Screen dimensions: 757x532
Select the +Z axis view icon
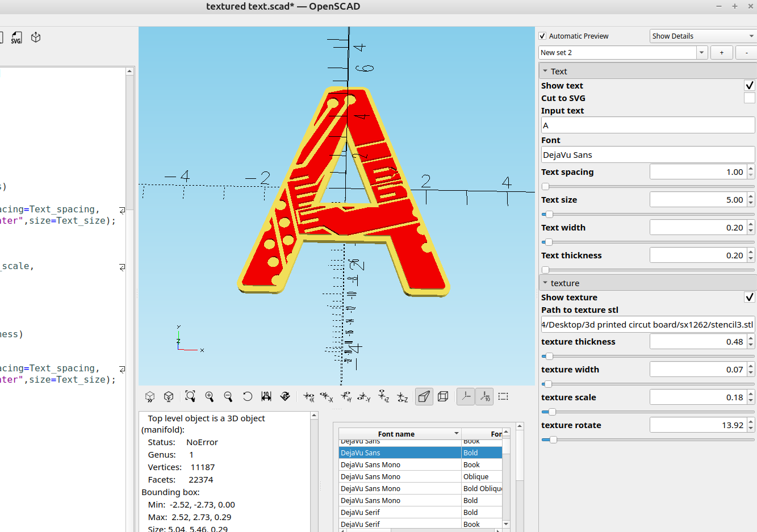pos(383,396)
